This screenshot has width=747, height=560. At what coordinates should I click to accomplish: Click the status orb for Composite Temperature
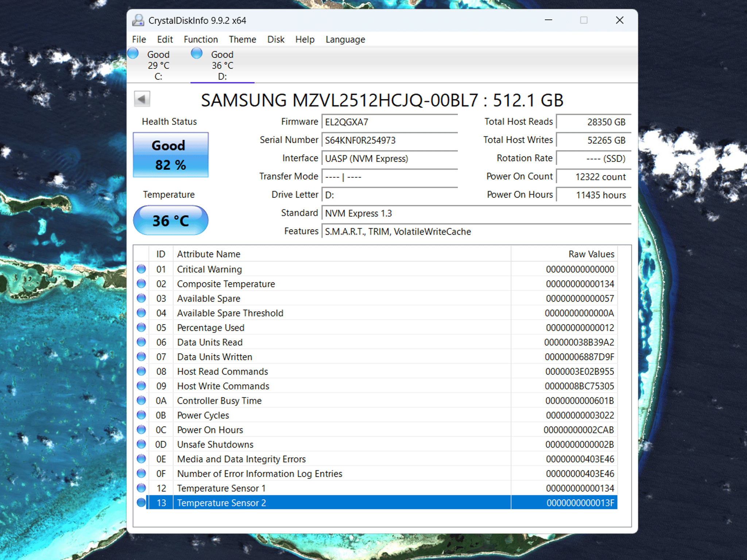coord(141,284)
